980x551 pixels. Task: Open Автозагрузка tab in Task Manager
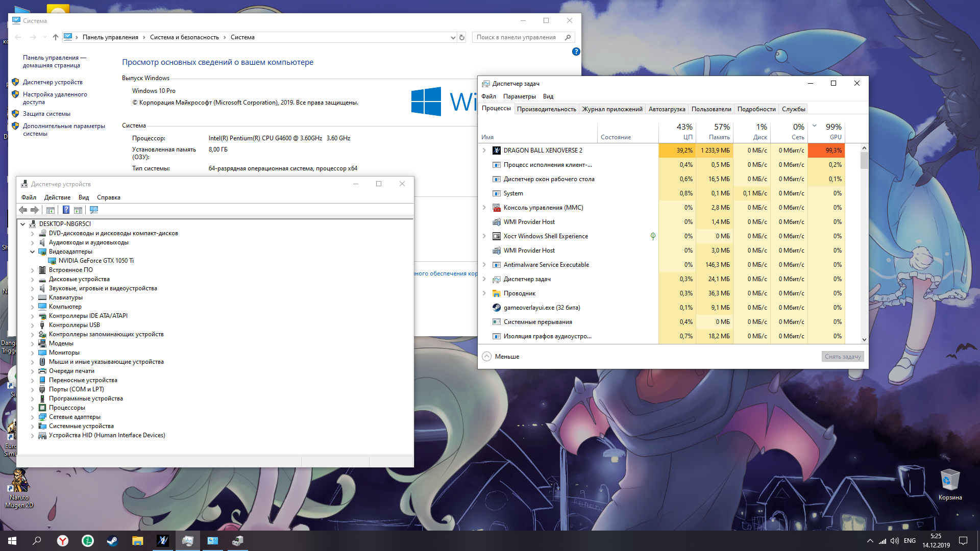coord(667,109)
